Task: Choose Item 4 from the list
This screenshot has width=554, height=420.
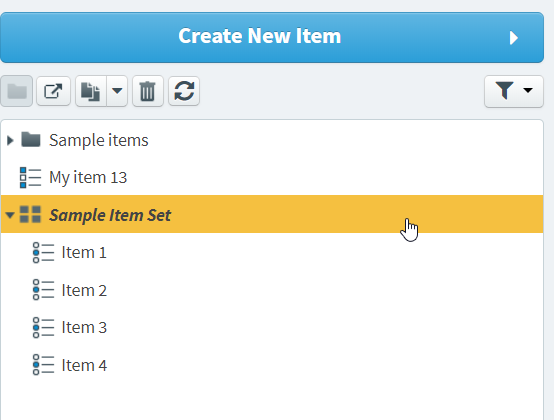Action: [84, 365]
